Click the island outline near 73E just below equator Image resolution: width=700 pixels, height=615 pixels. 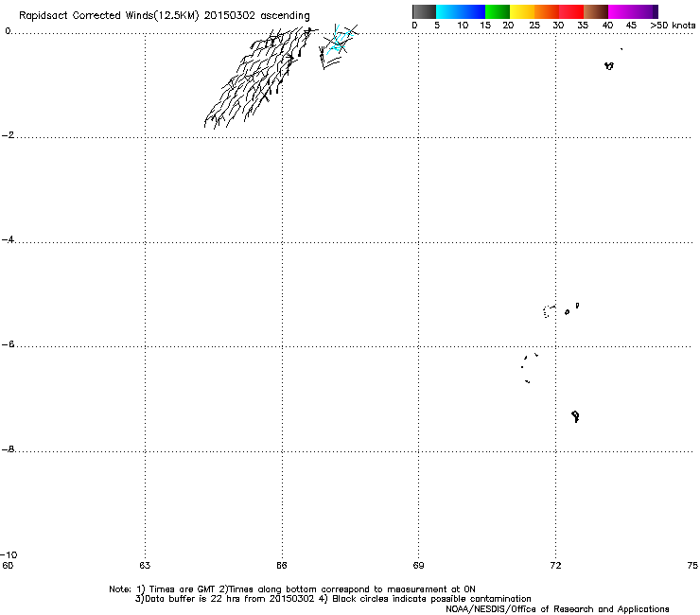(x=609, y=66)
